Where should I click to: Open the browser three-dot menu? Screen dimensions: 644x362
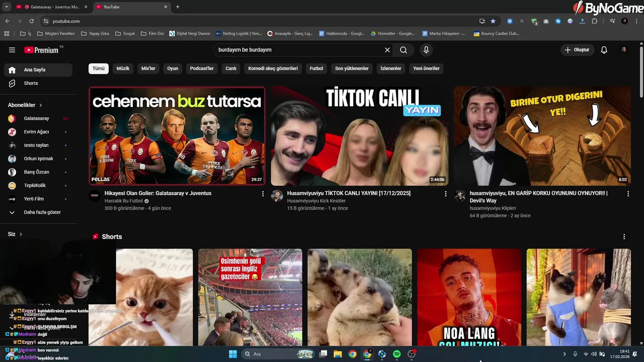click(636, 21)
